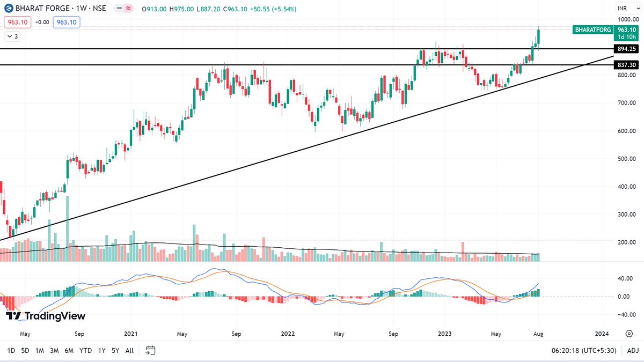This screenshot has height=362, width=644.
Task: Select the 837.30 horizontal line price label
Action: coord(626,65)
